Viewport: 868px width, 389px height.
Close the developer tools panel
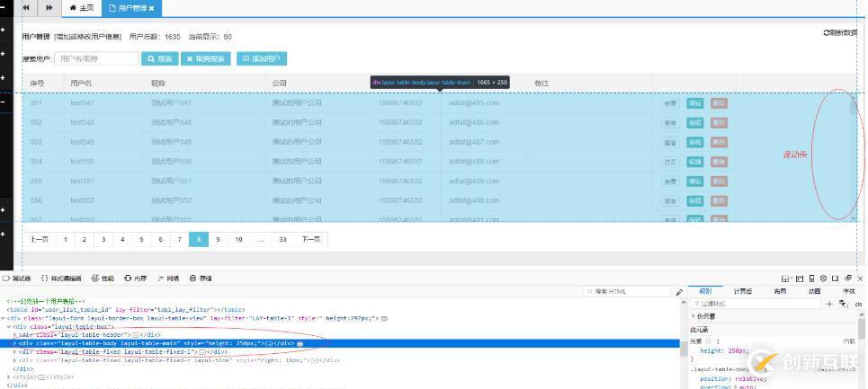pos(860,278)
